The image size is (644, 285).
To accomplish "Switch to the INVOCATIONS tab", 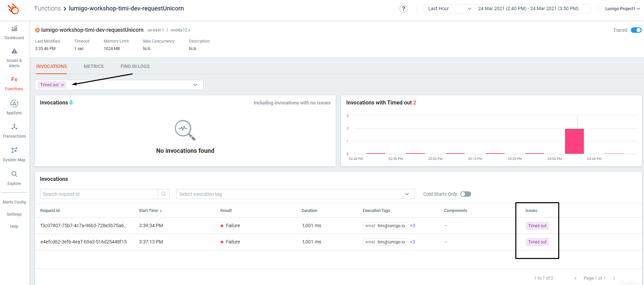I will (x=51, y=67).
